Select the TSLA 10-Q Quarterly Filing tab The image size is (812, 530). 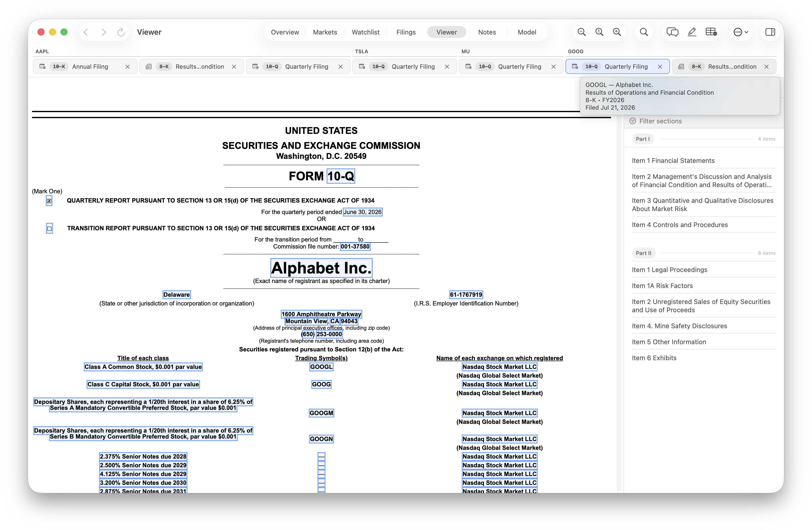point(404,67)
